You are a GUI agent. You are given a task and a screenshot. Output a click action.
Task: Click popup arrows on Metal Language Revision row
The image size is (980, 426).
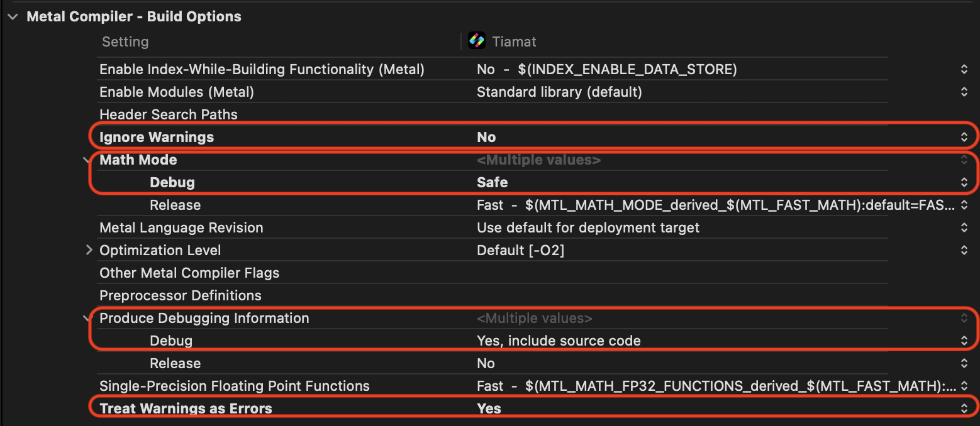pyautogui.click(x=964, y=227)
